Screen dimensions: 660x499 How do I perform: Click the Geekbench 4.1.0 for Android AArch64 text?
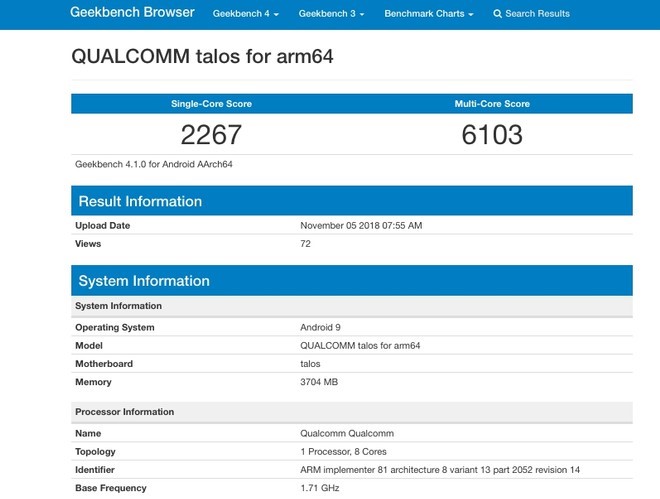154,164
